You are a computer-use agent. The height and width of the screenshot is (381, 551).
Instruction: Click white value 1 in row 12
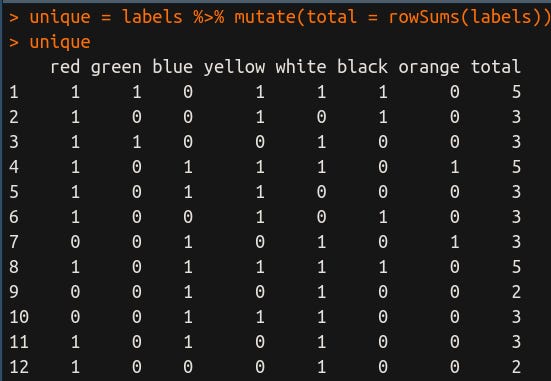click(x=322, y=367)
